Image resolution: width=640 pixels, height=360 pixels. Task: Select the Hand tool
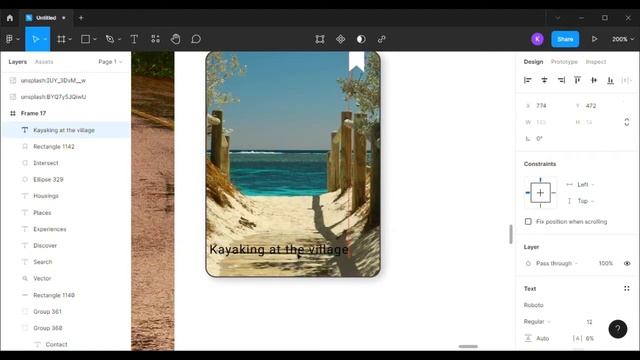click(x=176, y=39)
